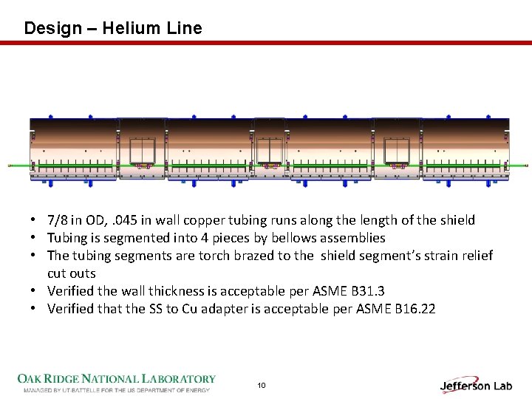Click the line 'cut outs'
The width and height of the screenshot is (532, 399).
tap(71, 273)
